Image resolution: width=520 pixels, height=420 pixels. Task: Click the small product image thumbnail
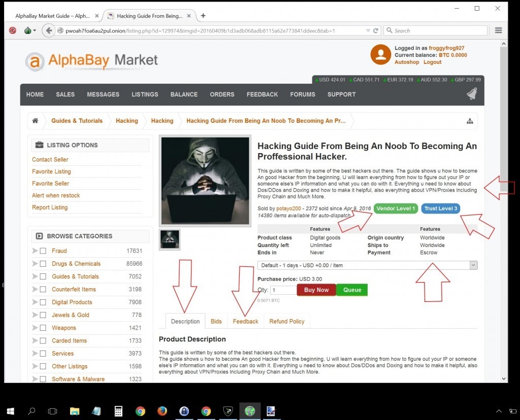tap(170, 239)
